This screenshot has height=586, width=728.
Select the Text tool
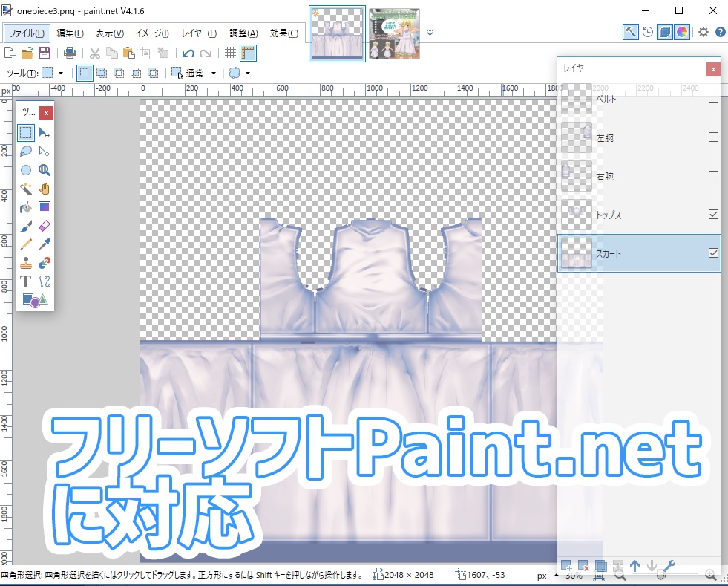25,281
